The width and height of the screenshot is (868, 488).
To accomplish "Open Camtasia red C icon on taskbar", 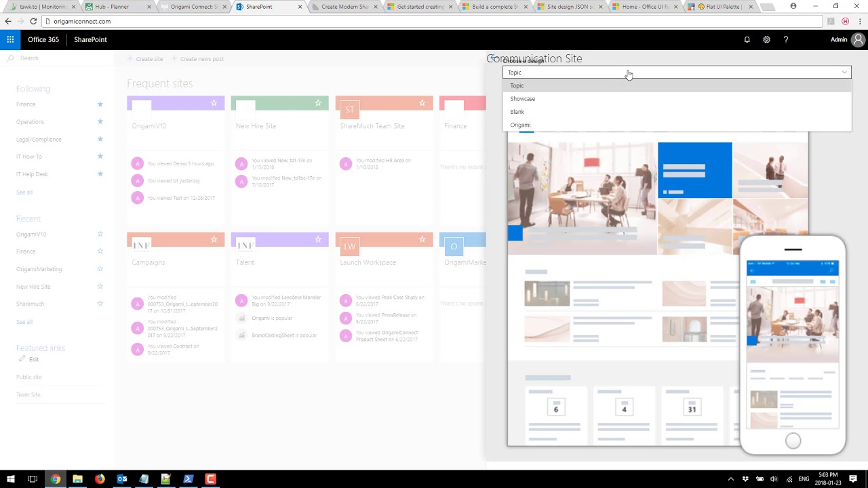I will [211, 479].
